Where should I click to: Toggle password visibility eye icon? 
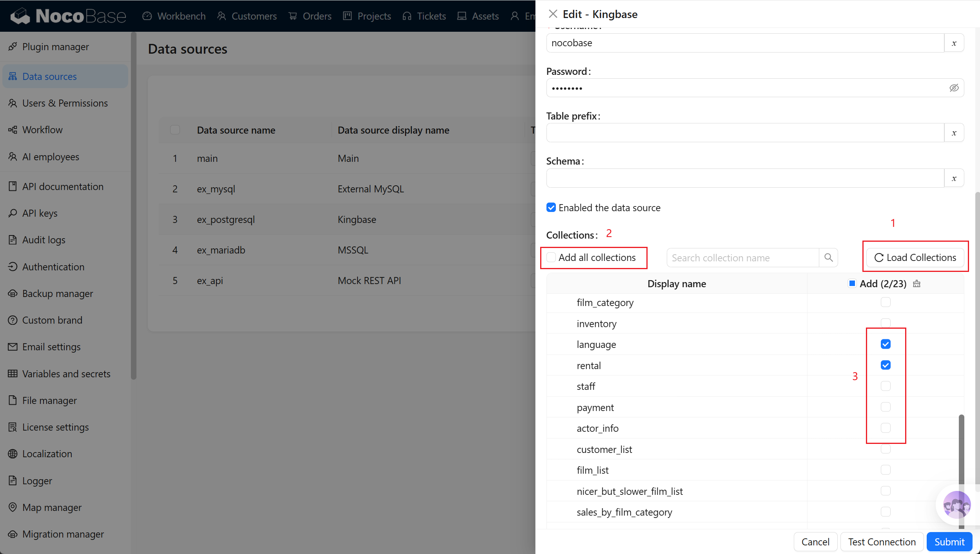point(954,88)
